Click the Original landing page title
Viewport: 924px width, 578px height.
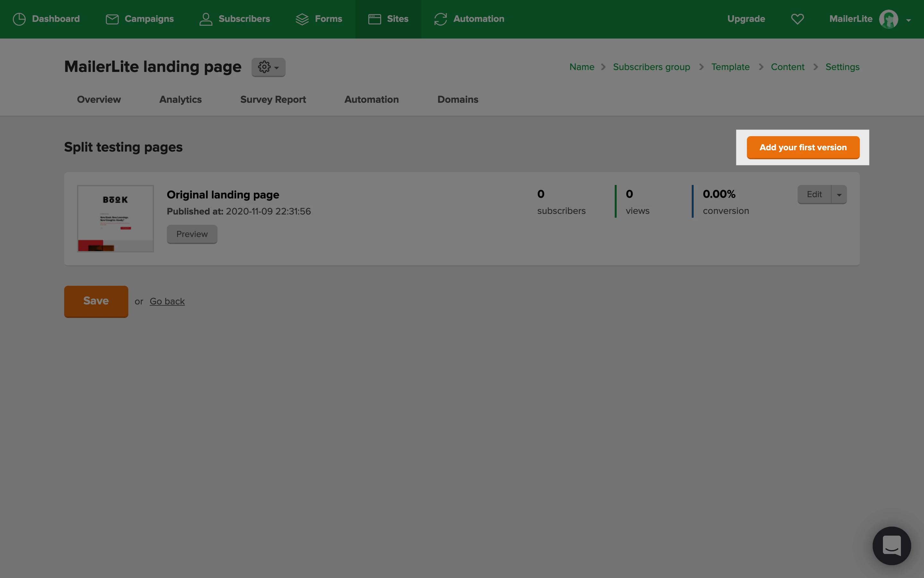click(223, 195)
